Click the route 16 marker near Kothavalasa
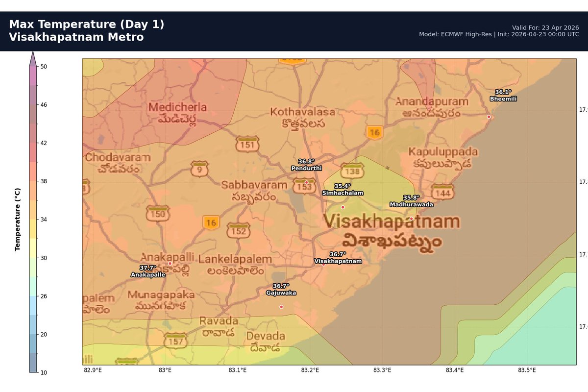588x392 pixels. [375, 132]
